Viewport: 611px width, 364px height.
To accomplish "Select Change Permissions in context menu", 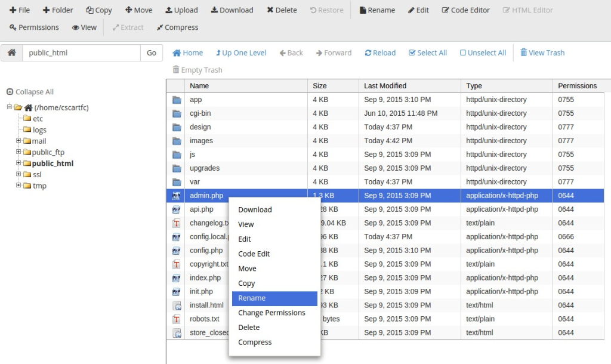I will click(x=271, y=313).
